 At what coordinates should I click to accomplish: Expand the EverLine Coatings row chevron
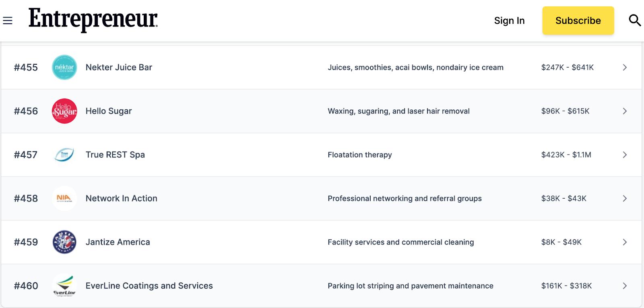(x=625, y=286)
